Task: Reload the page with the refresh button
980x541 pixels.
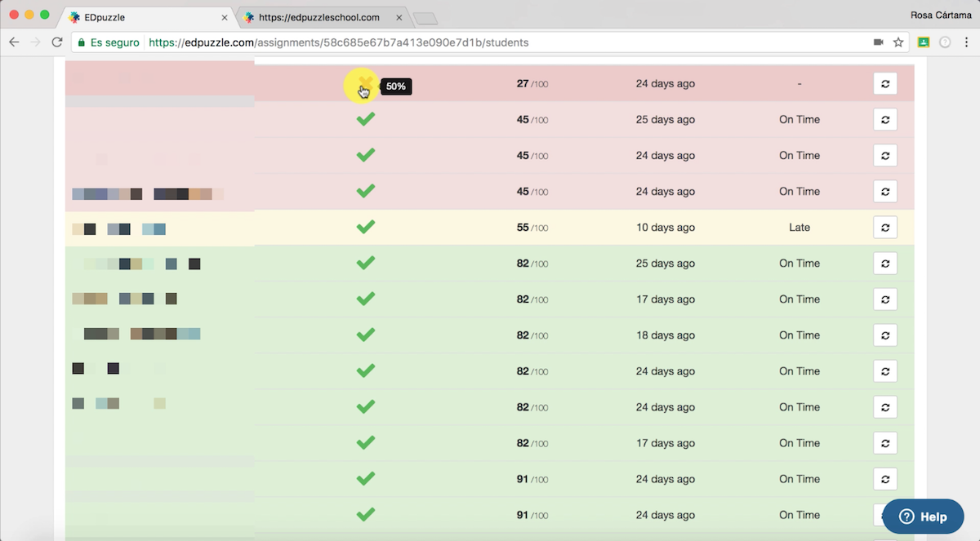Action: [x=57, y=42]
